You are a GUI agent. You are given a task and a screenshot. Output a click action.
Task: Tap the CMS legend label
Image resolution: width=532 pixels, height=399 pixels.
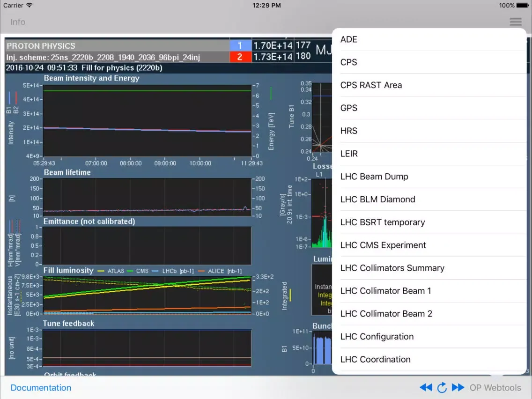[142, 271]
